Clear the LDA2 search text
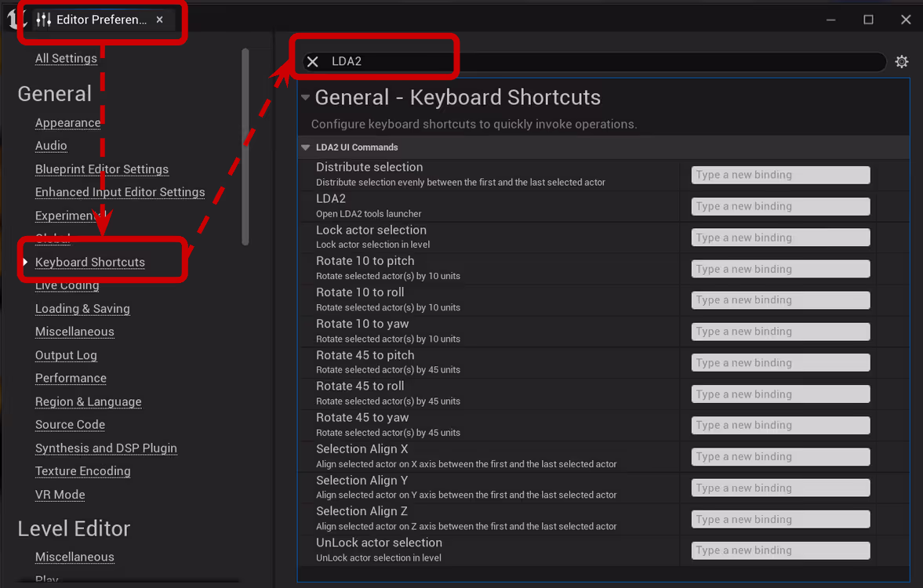The width and height of the screenshot is (923, 588). (313, 61)
